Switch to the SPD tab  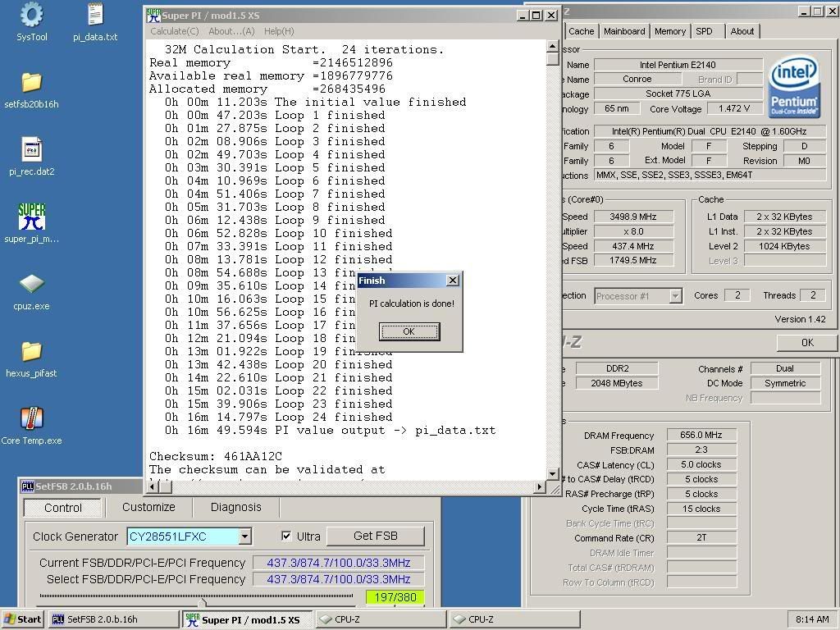pyautogui.click(x=704, y=31)
